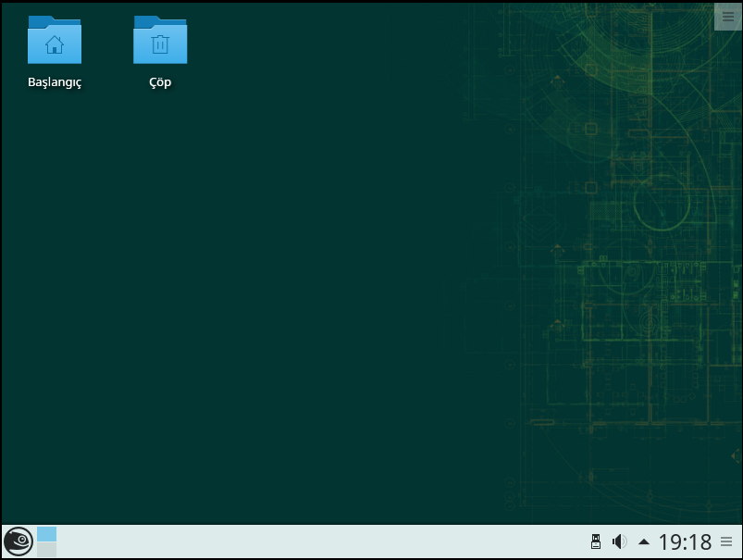Click the desktop toolbox icon top-right

727,17
